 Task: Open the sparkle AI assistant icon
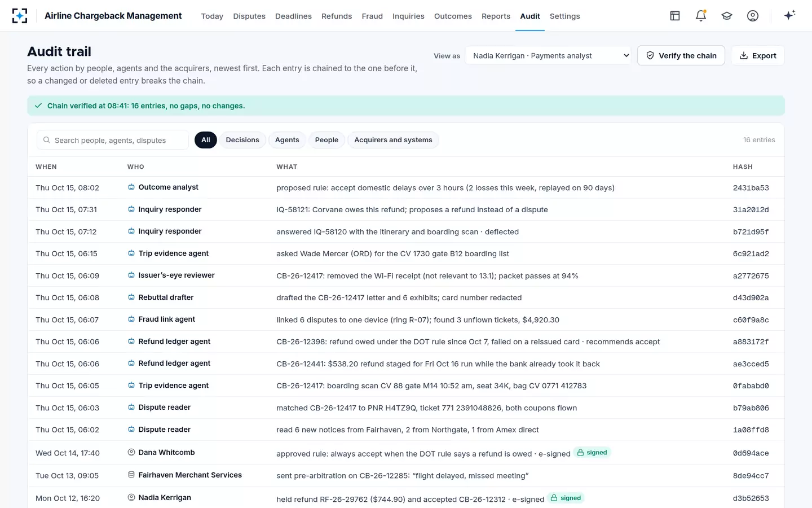789,15
